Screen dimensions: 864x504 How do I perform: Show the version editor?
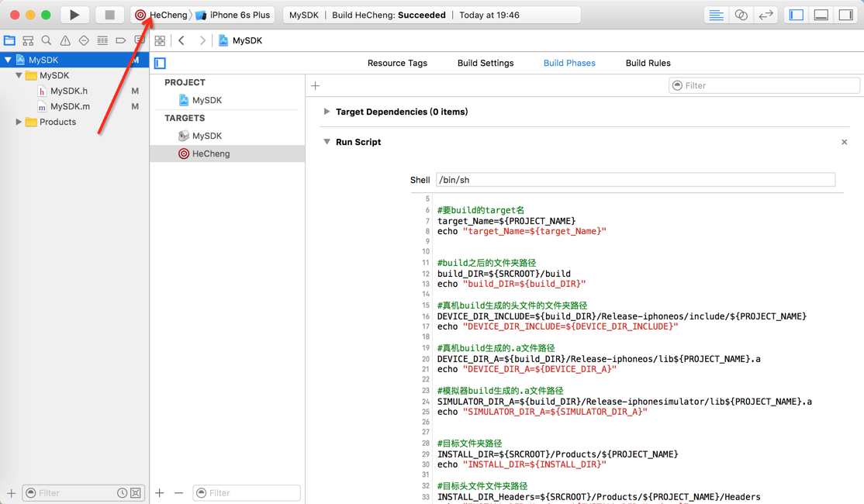[766, 15]
